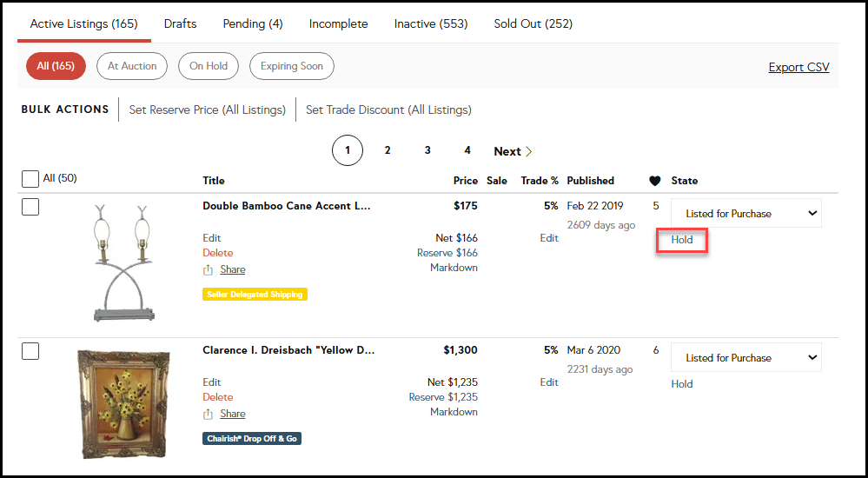Viewport: 868px width, 478px height.
Task: Go to pagination page 2
Action: point(388,150)
